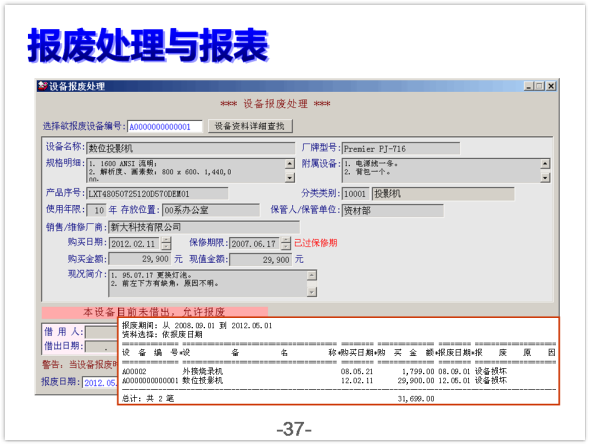Click the 保修期限 spinner down arrow
Screen dimensions: 590x445
(286, 246)
